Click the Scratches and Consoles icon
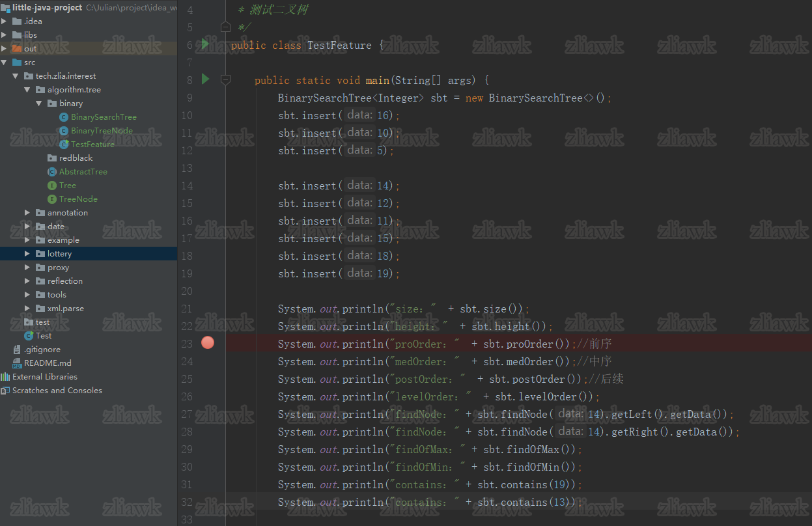The height and width of the screenshot is (526, 812). (x=5, y=391)
